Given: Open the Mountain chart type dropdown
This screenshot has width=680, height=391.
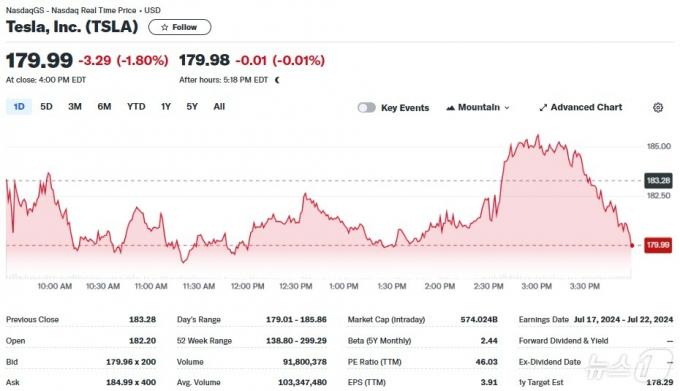Looking at the screenshot, I should pos(478,108).
